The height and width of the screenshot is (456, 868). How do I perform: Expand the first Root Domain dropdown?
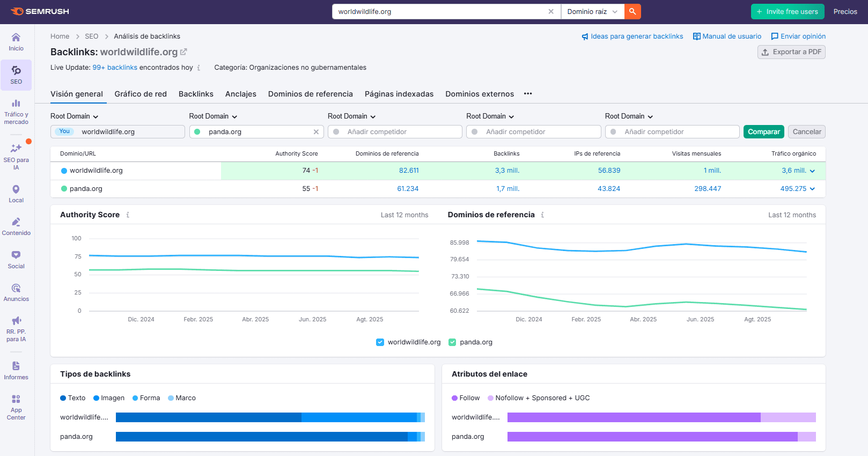pos(75,116)
